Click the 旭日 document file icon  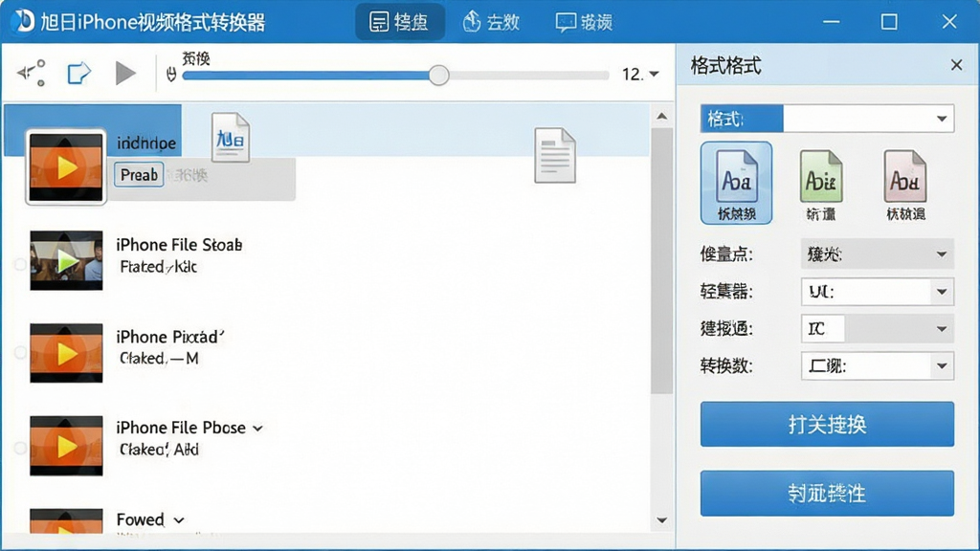coord(231,138)
